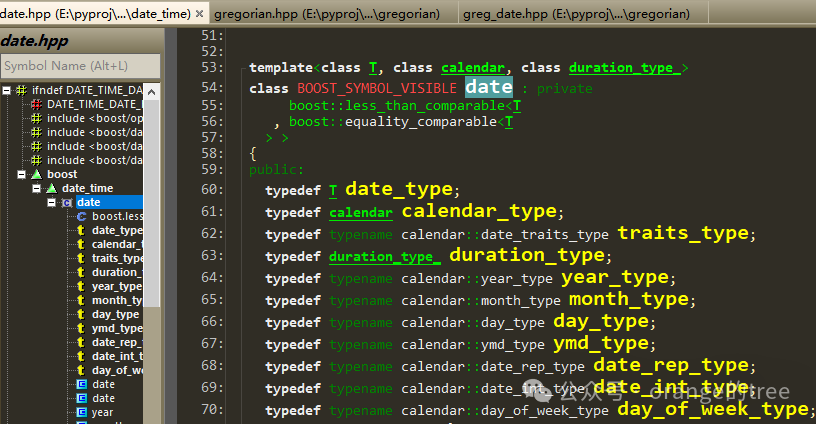
Task: Click typedef icon beside duration_ in tree
Action: [x=81, y=273]
